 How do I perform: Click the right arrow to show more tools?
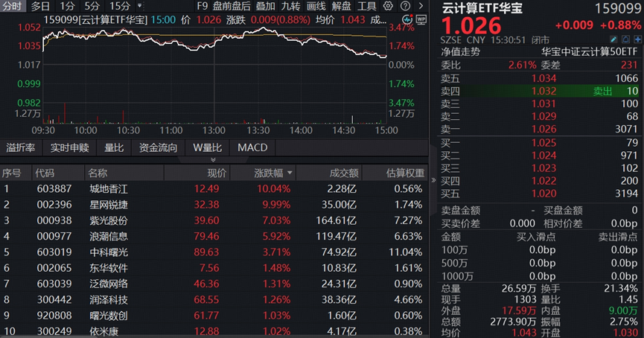coord(421,6)
